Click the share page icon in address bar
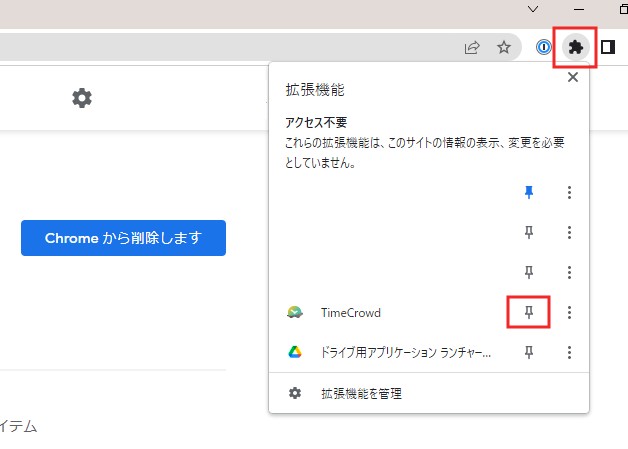 coord(472,47)
